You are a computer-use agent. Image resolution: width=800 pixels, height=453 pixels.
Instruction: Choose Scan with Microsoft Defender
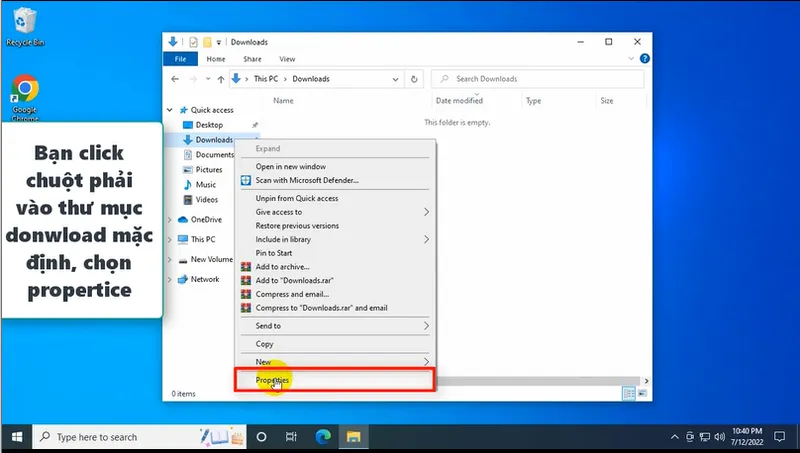[335, 180]
